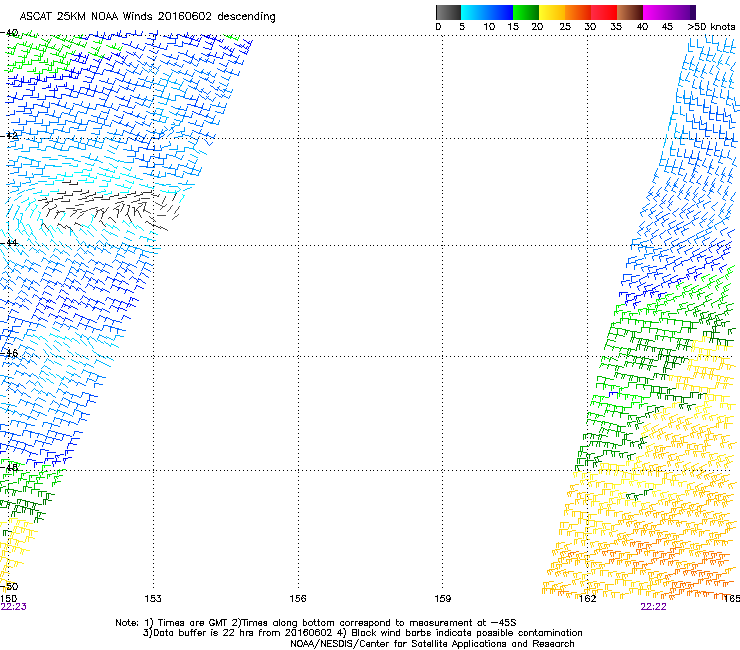Click the latitude label -48
Viewport: 740px width, 650px height.
pos(9,467)
